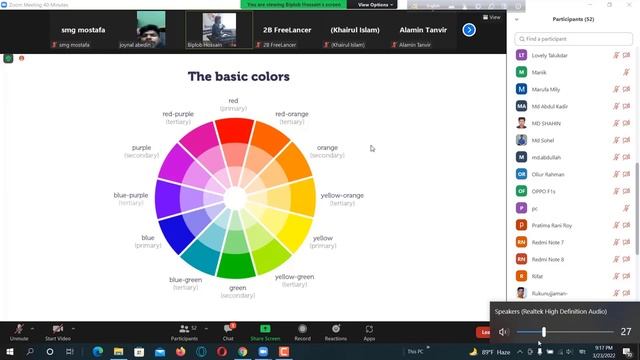This screenshot has width=640, height=360.
Task: Click MD SHAHIN's video-off icon
Action: click(627, 123)
